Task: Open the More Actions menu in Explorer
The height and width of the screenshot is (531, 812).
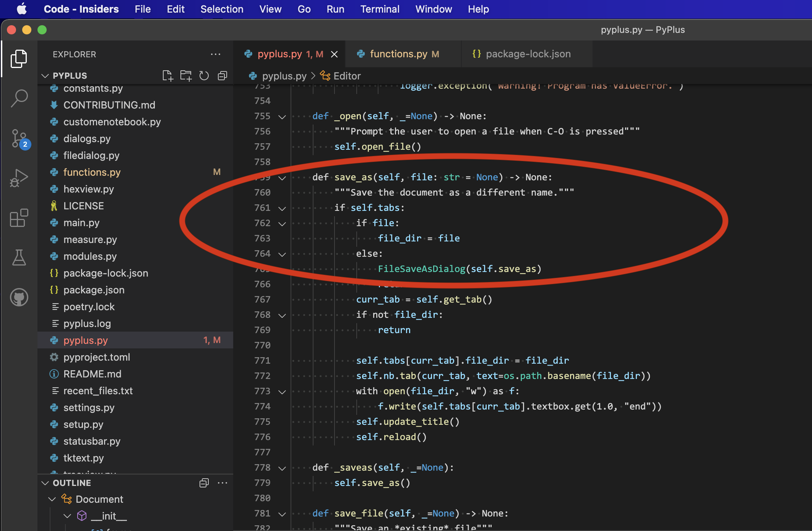Action: (x=216, y=54)
